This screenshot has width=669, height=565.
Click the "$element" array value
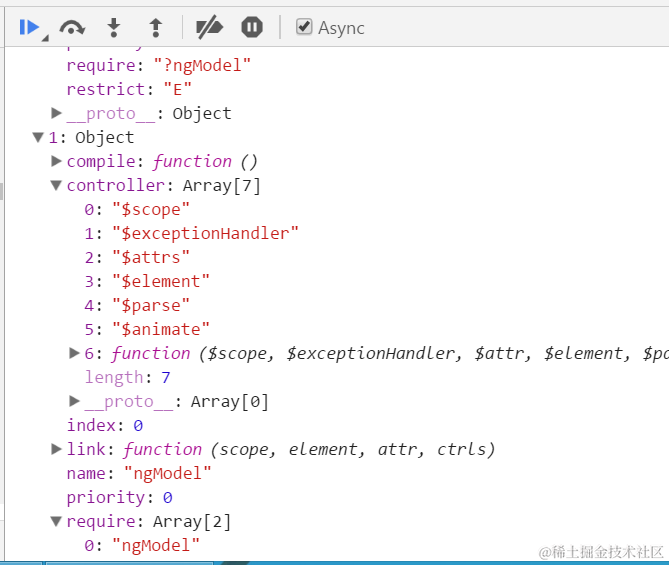pyautogui.click(x=161, y=281)
